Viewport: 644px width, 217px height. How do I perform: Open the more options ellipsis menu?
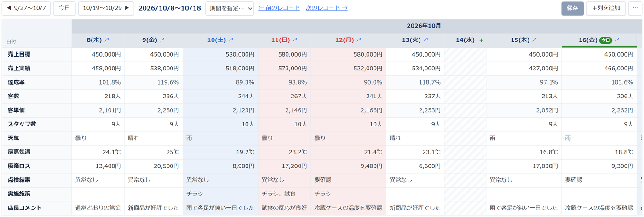pyautogui.click(x=635, y=8)
